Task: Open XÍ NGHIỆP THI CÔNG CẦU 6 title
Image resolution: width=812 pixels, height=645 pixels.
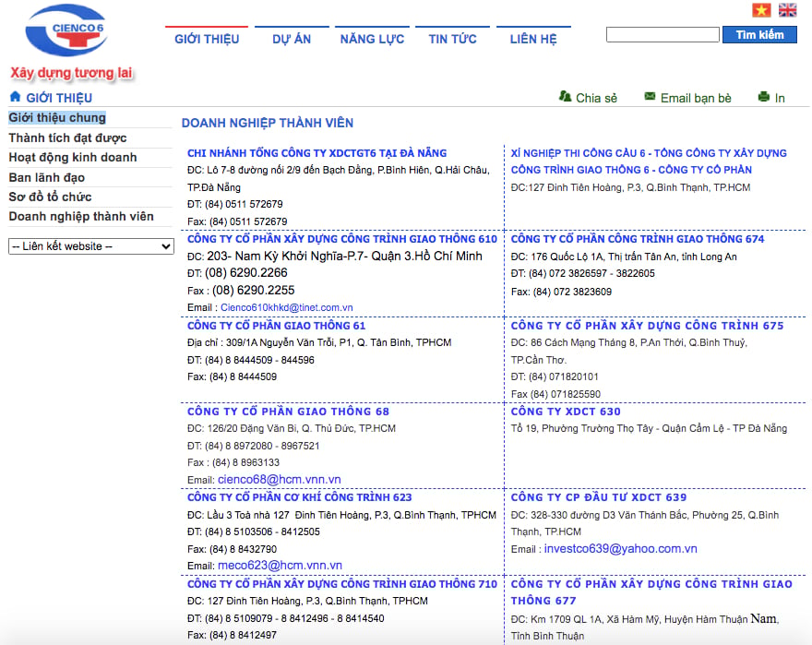Action: pos(649,161)
